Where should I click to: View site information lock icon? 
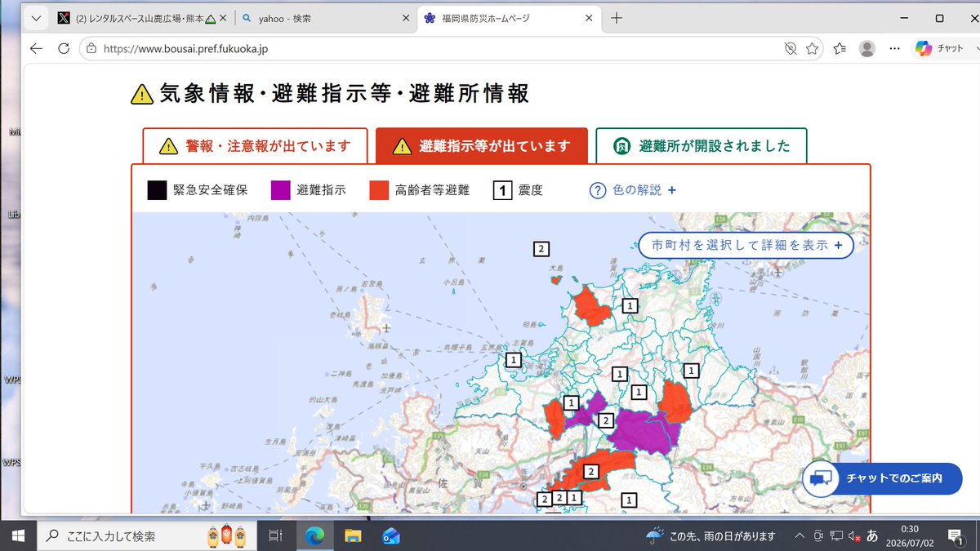(x=92, y=49)
